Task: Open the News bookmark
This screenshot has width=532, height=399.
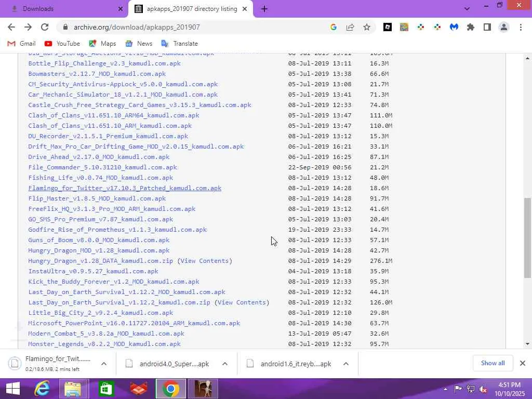Action: (139, 44)
